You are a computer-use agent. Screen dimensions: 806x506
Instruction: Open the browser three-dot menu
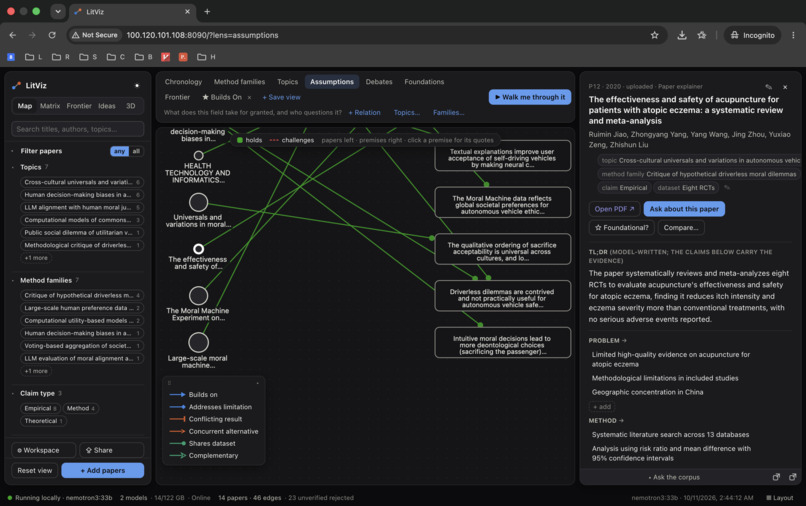[793, 35]
